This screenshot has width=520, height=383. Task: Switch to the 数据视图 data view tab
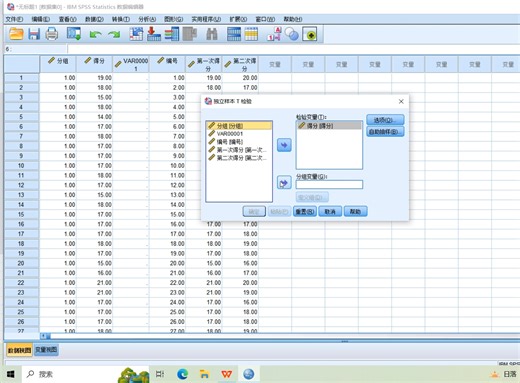pos(19,350)
